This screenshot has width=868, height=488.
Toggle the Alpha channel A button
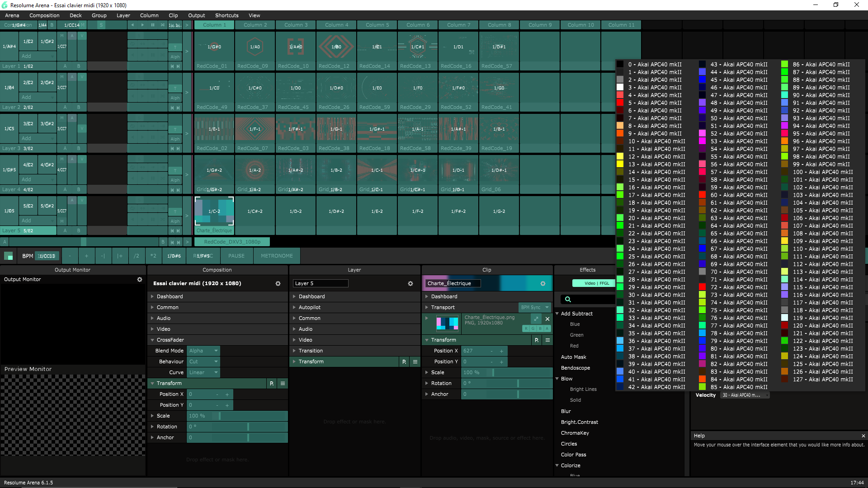(x=547, y=328)
